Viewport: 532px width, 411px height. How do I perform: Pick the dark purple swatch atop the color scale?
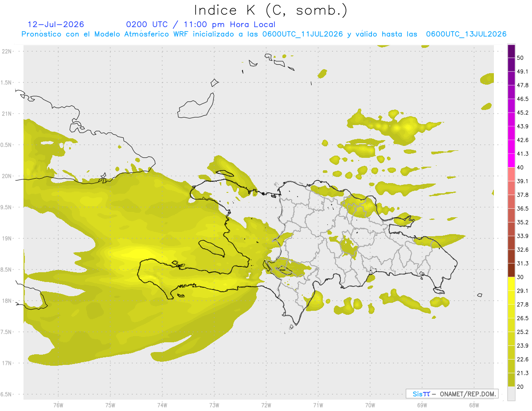(511, 51)
